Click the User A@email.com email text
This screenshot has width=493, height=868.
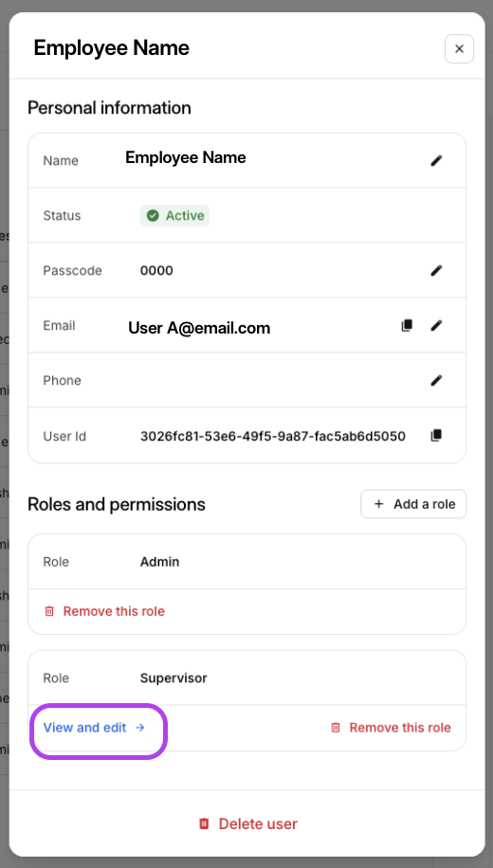pyautogui.click(x=199, y=328)
